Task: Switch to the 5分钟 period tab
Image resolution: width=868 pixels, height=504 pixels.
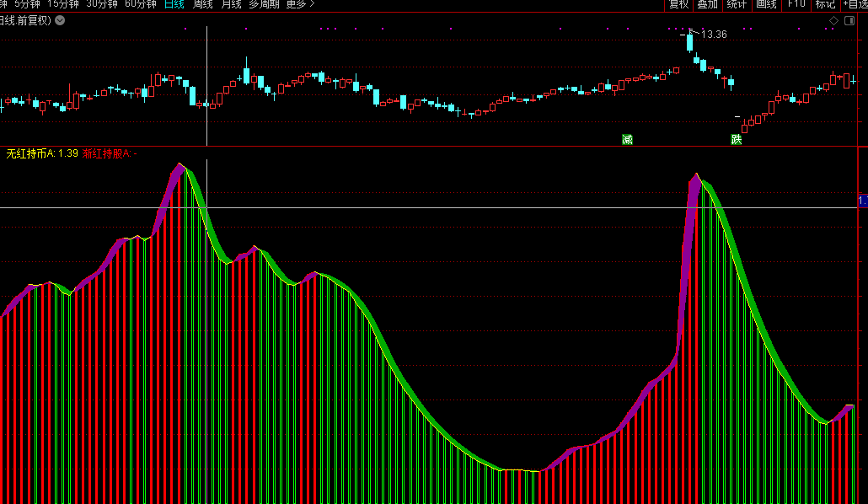Action: (x=27, y=4)
